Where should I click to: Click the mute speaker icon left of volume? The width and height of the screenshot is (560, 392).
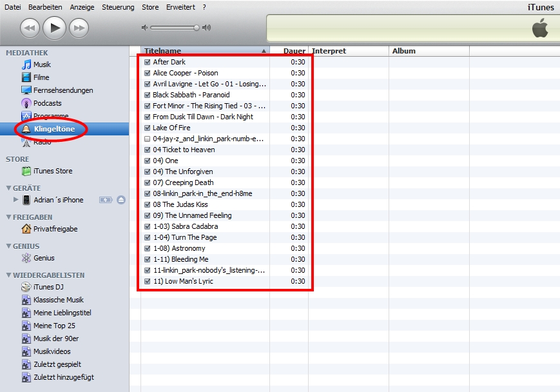(x=144, y=28)
